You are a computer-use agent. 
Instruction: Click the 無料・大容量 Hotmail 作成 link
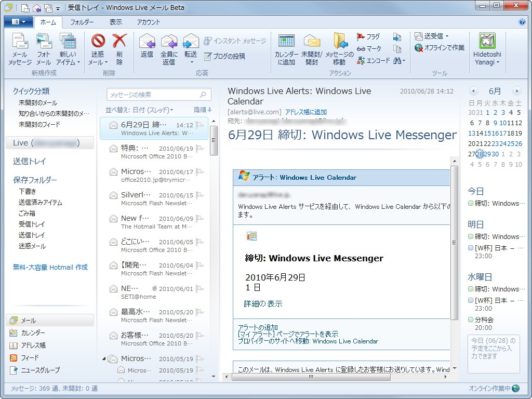[x=50, y=267]
